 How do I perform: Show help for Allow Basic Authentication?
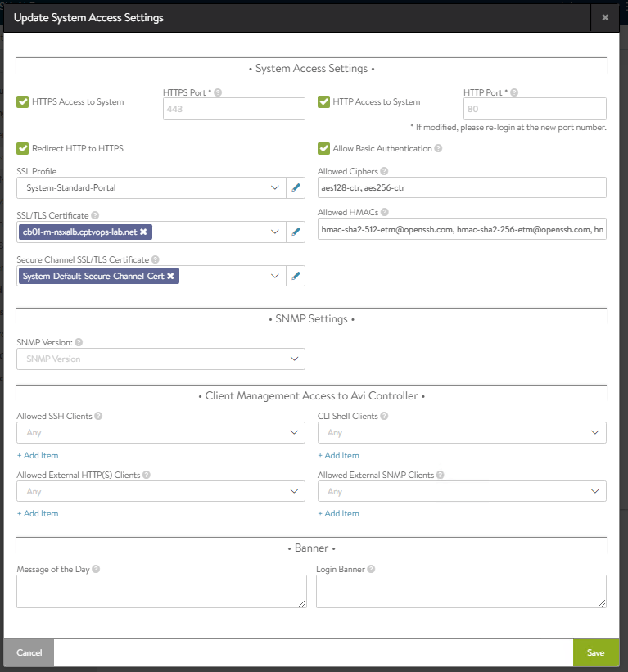coord(439,149)
